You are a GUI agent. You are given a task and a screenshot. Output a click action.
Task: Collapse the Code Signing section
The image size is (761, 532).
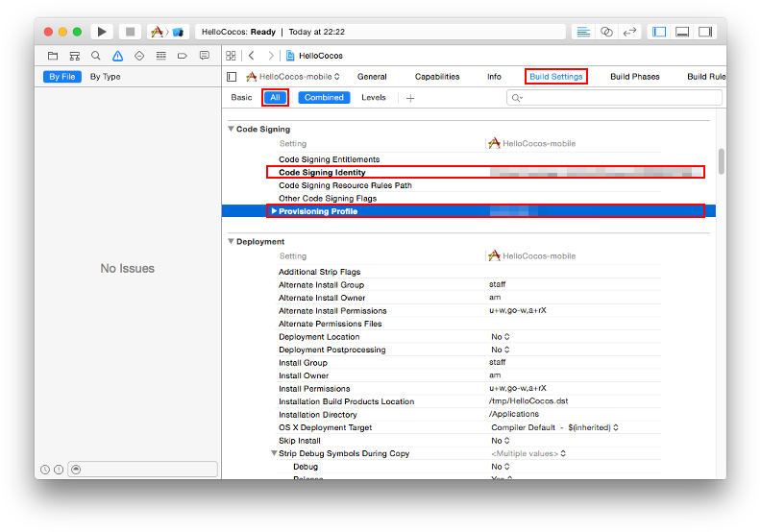point(231,129)
